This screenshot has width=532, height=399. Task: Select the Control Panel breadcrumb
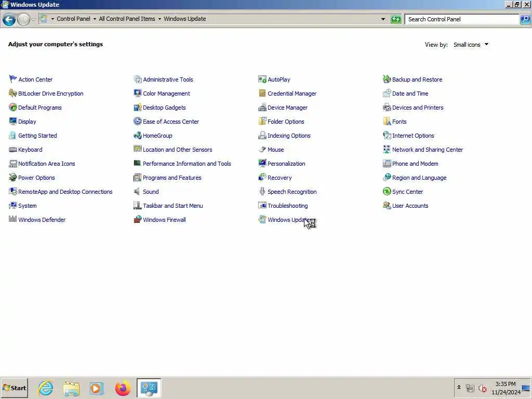[x=73, y=19]
